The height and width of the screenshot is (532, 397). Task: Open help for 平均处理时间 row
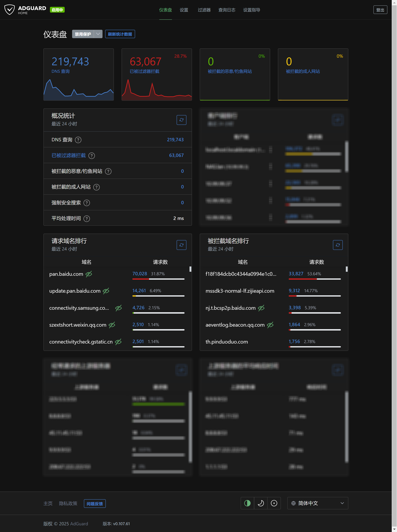(x=87, y=219)
